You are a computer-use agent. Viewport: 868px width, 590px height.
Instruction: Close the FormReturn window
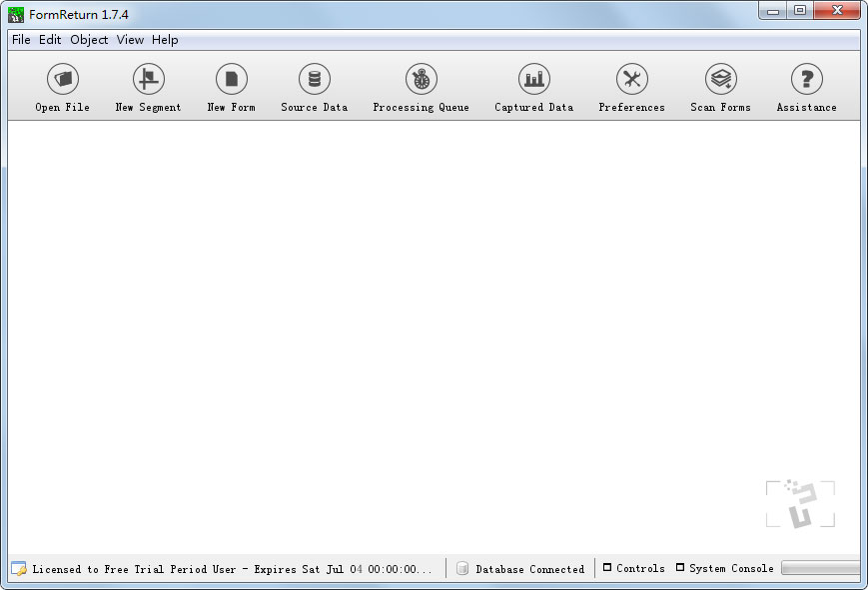coord(837,11)
